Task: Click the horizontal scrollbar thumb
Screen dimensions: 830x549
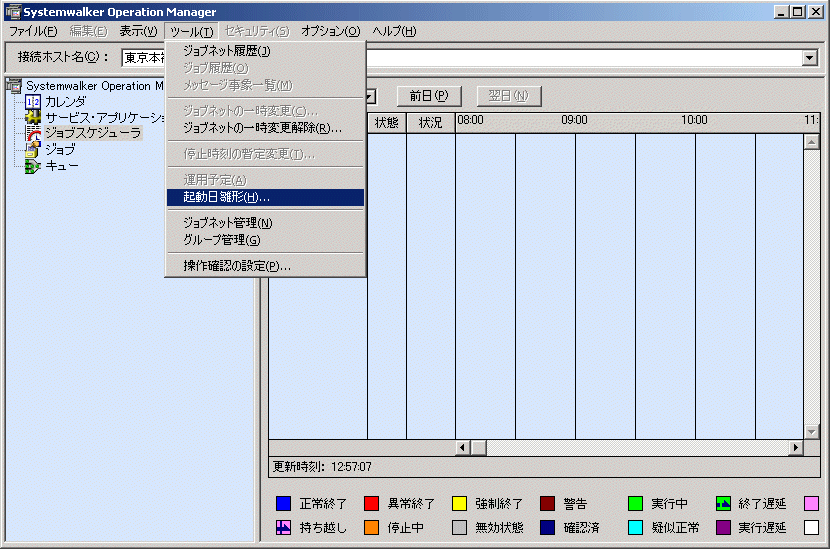Action: (479, 448)
